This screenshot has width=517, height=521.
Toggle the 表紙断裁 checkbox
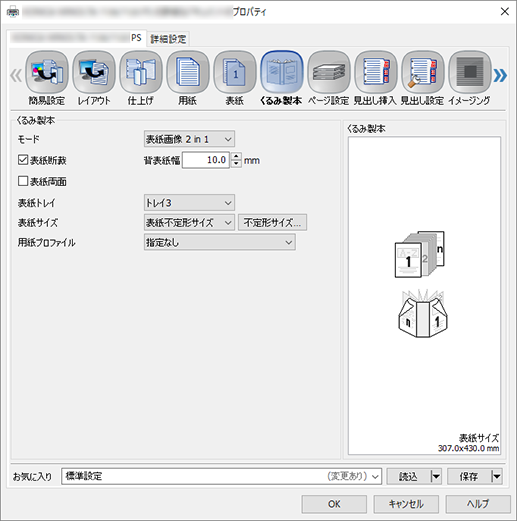click(x=23, y=160)
